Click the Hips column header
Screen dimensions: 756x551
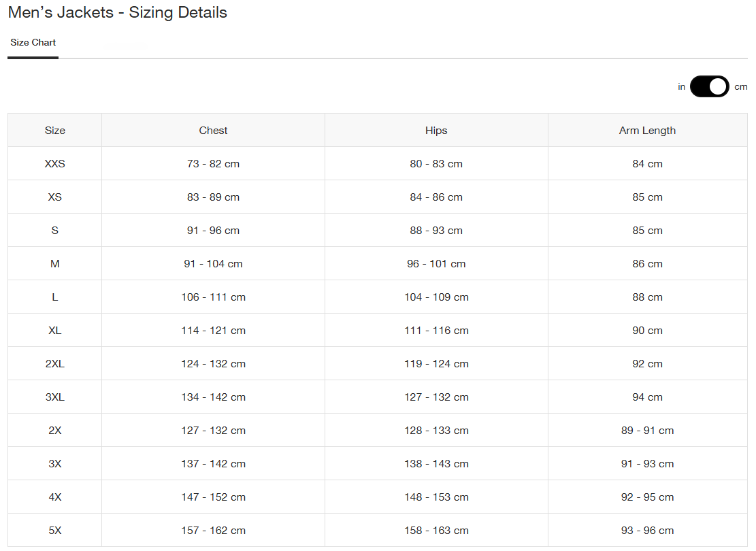[436, 131]
